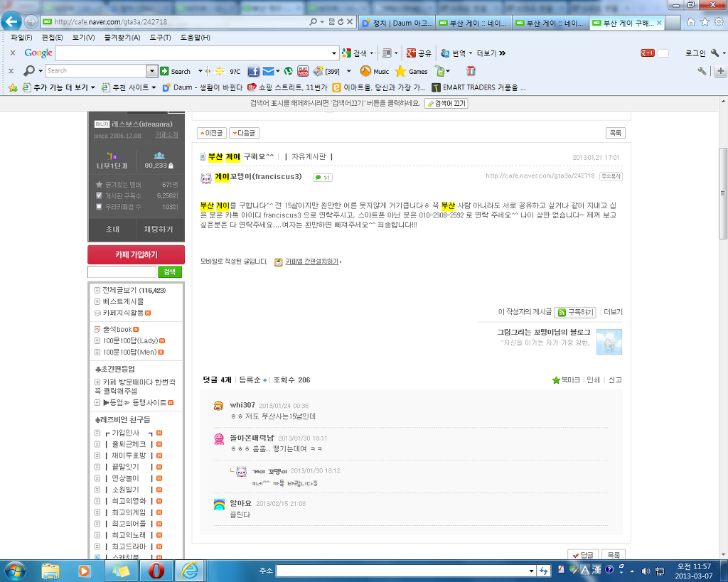
Task: Toggle the 게시판 구독수 checkbox in sidebar
Action: [99, 195]
